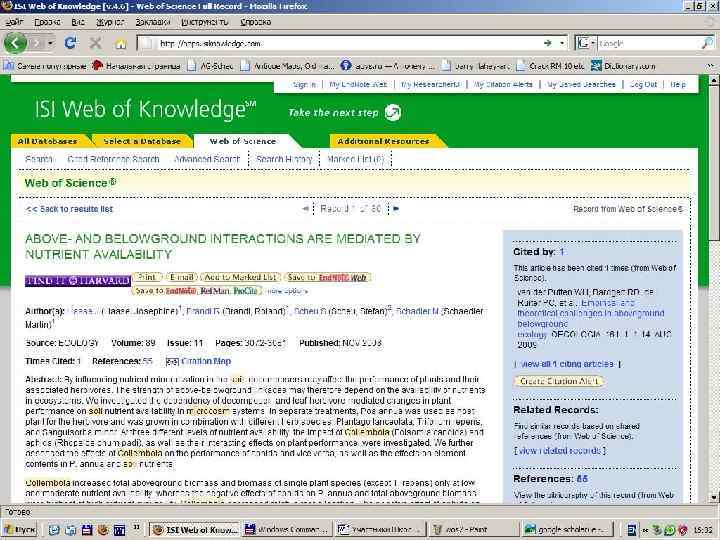
Task: Open My EndNote Web link
Action: 358,84
